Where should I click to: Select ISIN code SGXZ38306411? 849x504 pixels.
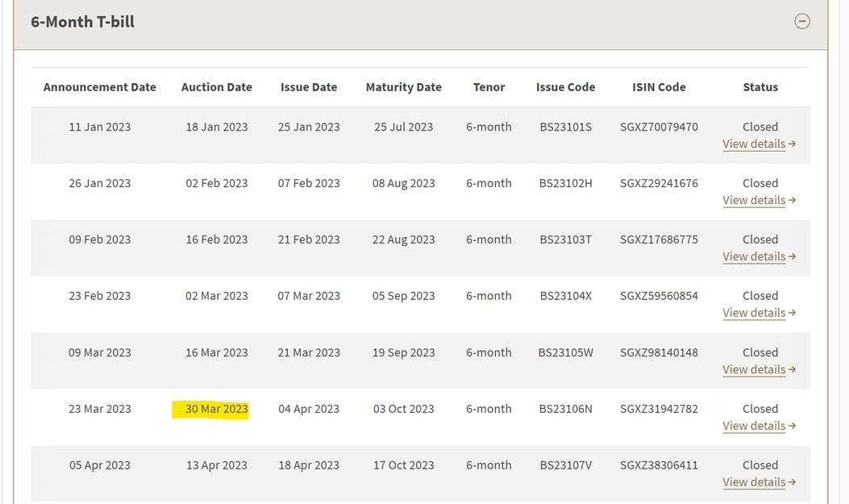click(659, 465)
